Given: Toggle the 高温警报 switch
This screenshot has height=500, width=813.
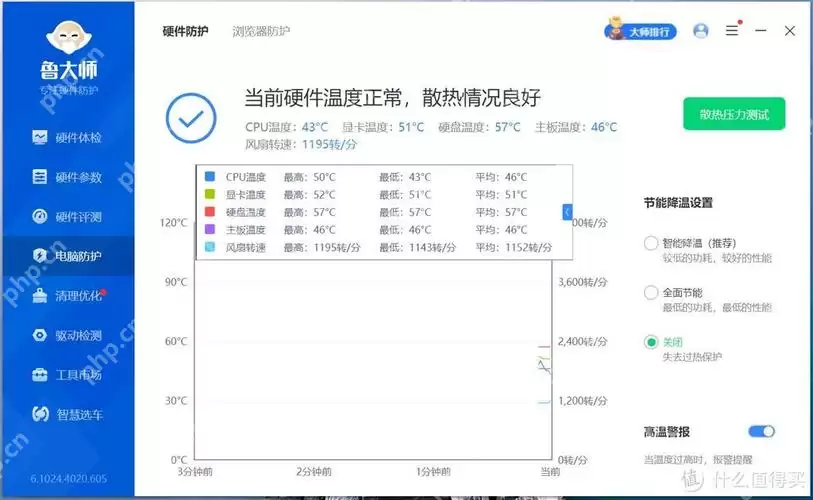Looking at the screenshot, I should tap(761, 431).
